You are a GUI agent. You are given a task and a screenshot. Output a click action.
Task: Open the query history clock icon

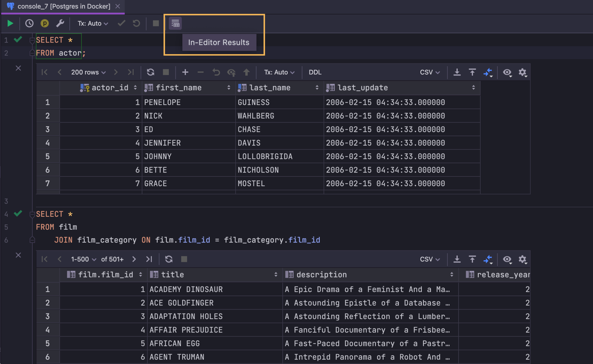pos(29,23)
